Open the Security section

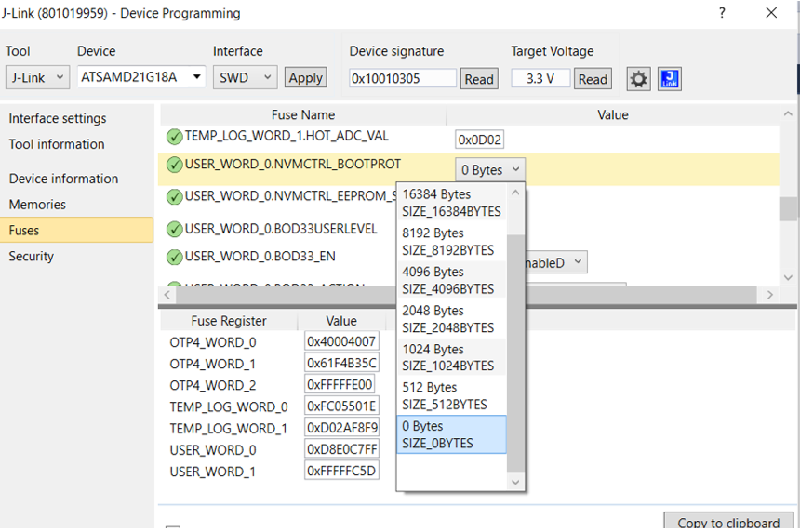(x=32, y=257)
